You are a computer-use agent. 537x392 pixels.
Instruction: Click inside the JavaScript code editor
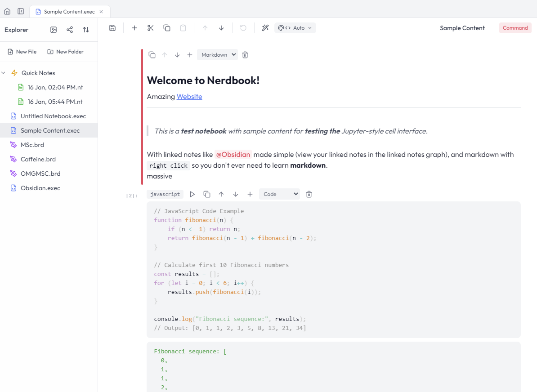334,269
